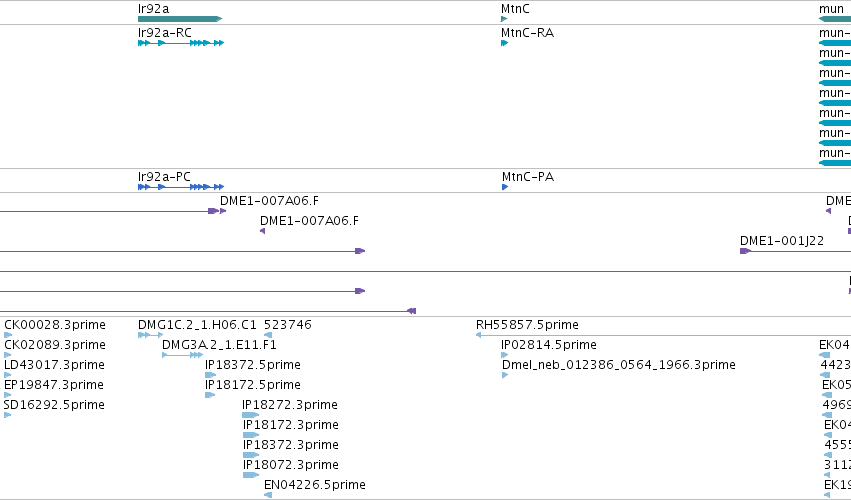The height and width of the screenshot is (500, 851).
Task: Click the IP02814.5prime EST label
Action: 549,345
